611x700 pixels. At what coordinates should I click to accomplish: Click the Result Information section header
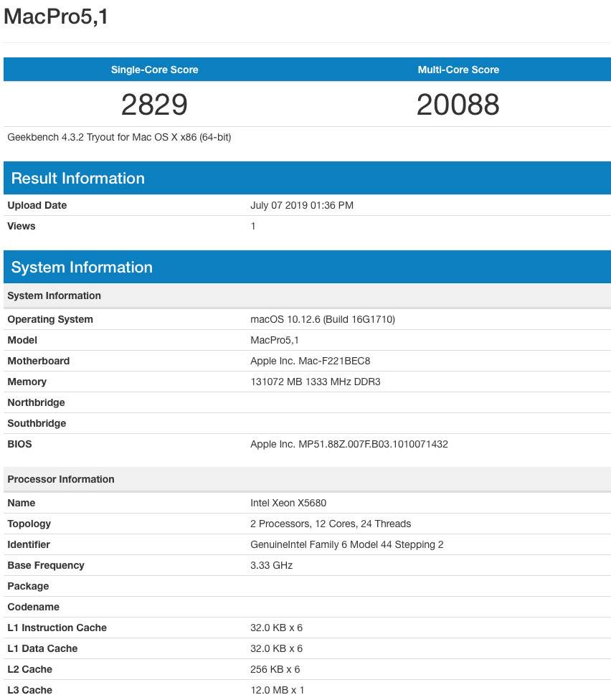coord(307,178)
